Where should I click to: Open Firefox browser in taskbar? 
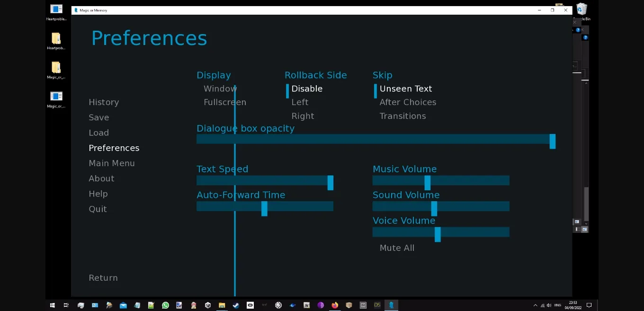pos(335,305)
